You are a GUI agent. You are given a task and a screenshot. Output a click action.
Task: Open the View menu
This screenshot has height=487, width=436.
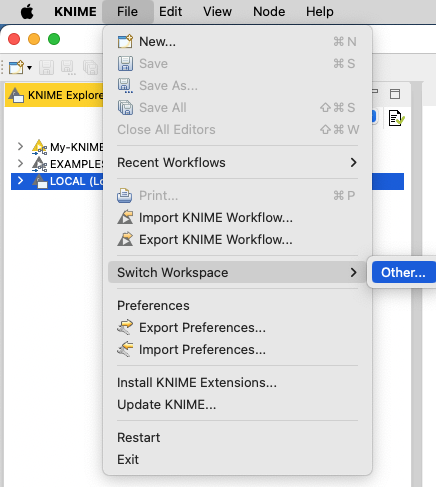217,12
